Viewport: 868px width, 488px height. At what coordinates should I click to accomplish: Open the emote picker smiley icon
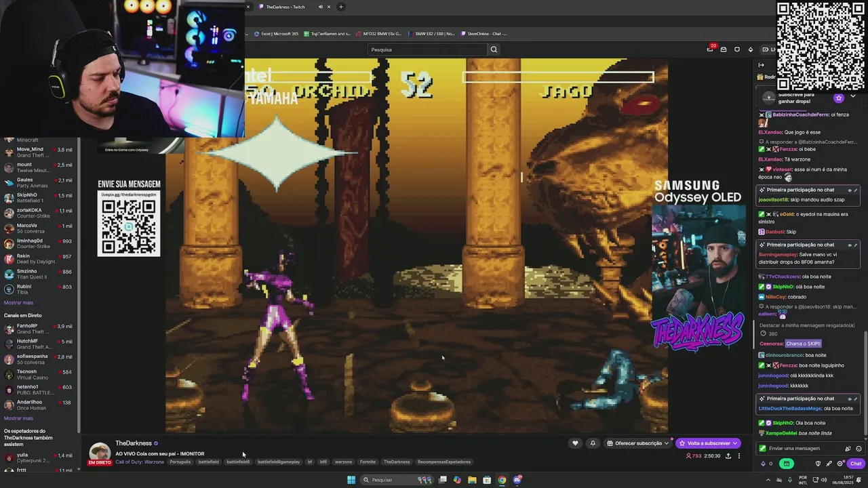859,449
